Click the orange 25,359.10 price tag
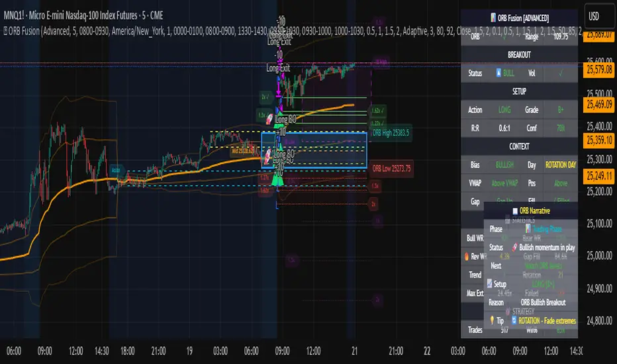 tap(598, 140)
